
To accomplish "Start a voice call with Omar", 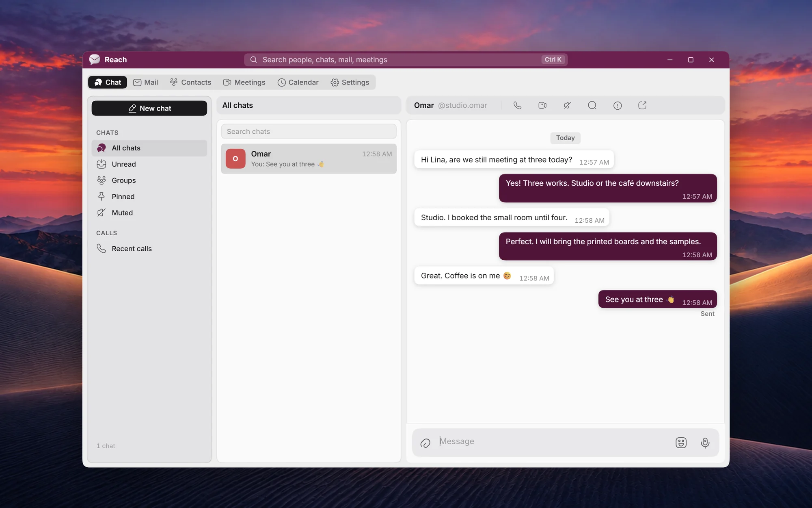I will pos(517,105).
